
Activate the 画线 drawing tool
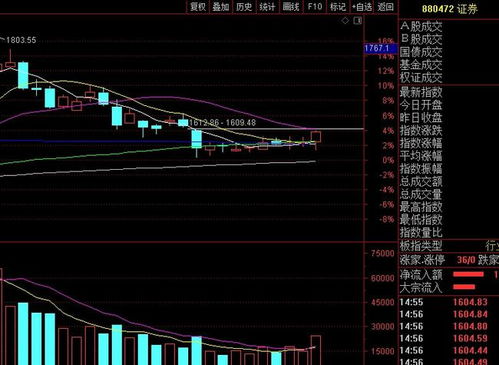pos(291,7)
